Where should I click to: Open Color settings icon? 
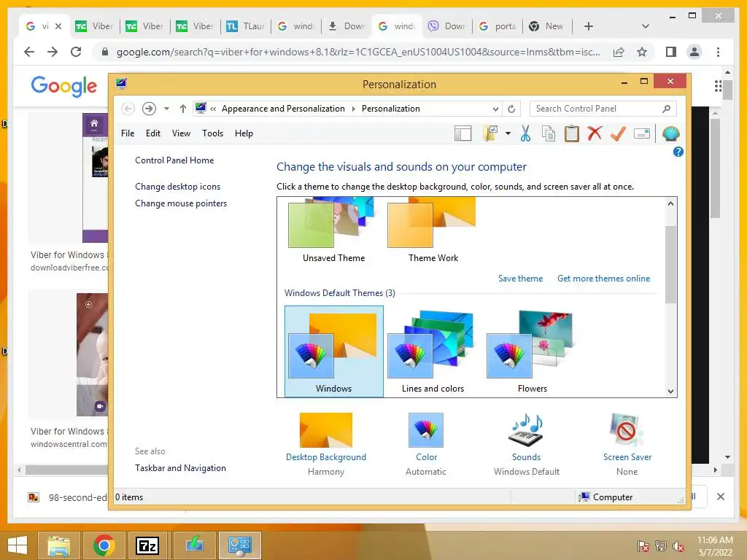coord(426,430)
